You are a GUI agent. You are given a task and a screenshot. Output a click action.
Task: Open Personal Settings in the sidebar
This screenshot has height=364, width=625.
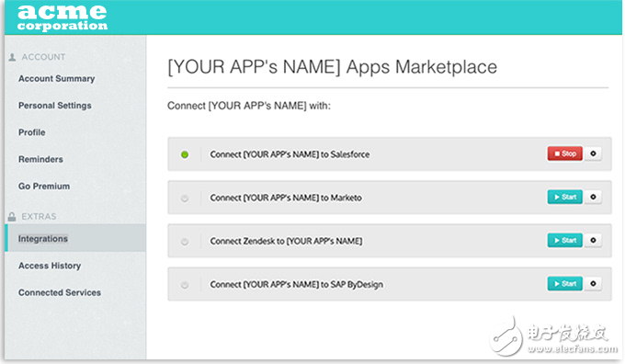(55, 106)
